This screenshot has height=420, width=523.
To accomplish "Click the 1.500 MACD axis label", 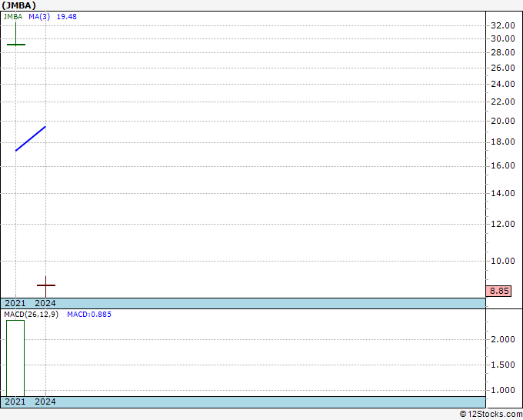I will tap(503, 365).
